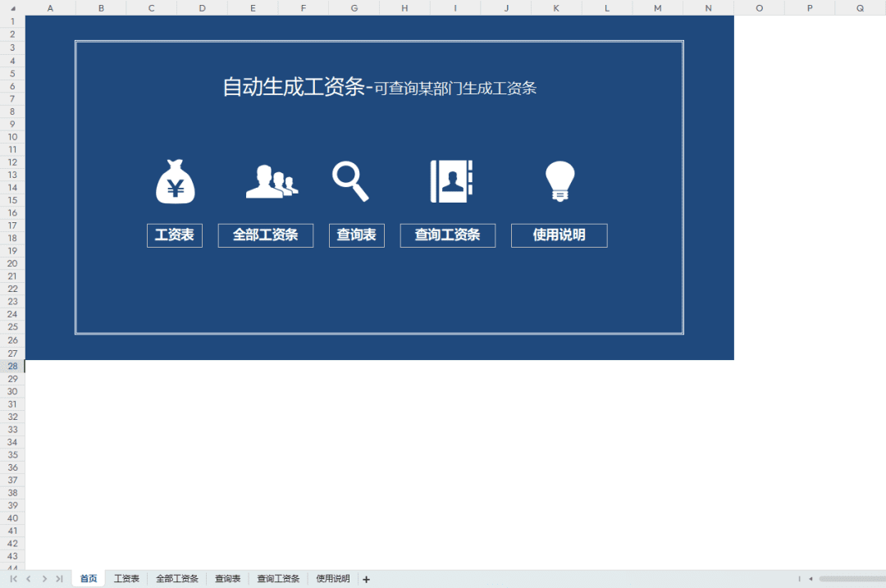Image resolution: width=886 pixels, height=588 pixels.
Task: Switch to the 查询表 sheet tab
Action: point(228,578)
